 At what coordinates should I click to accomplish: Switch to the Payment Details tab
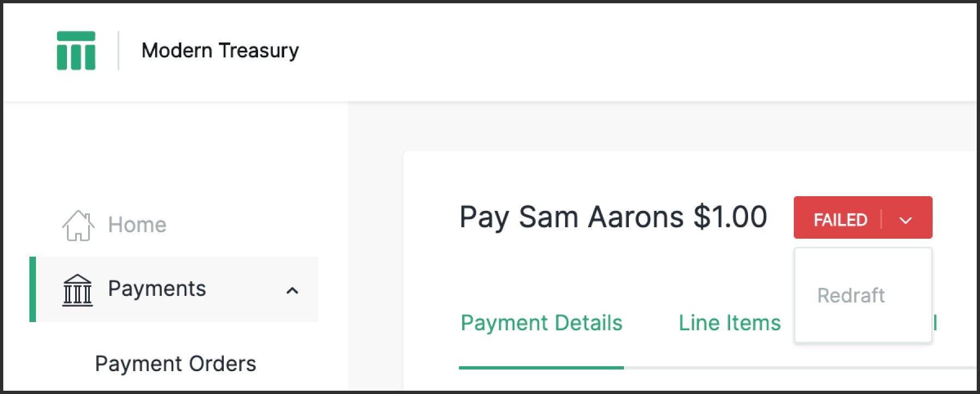coord(541,323)
